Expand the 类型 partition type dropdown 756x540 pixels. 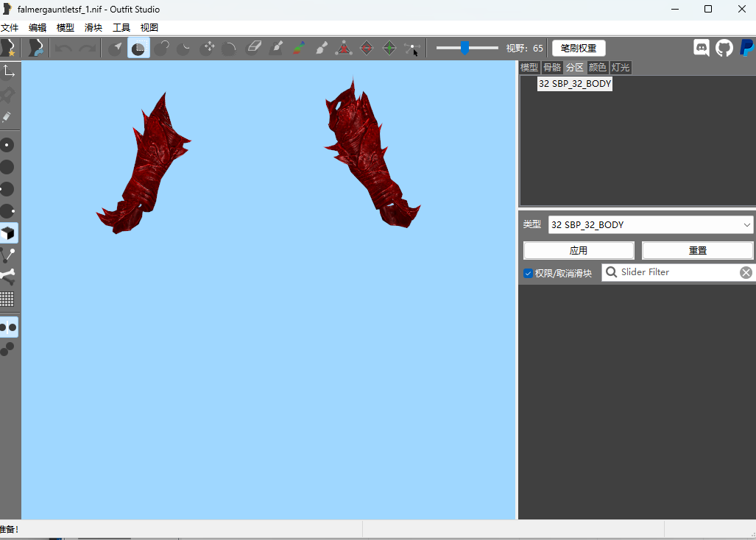click(x=651, y=225)
